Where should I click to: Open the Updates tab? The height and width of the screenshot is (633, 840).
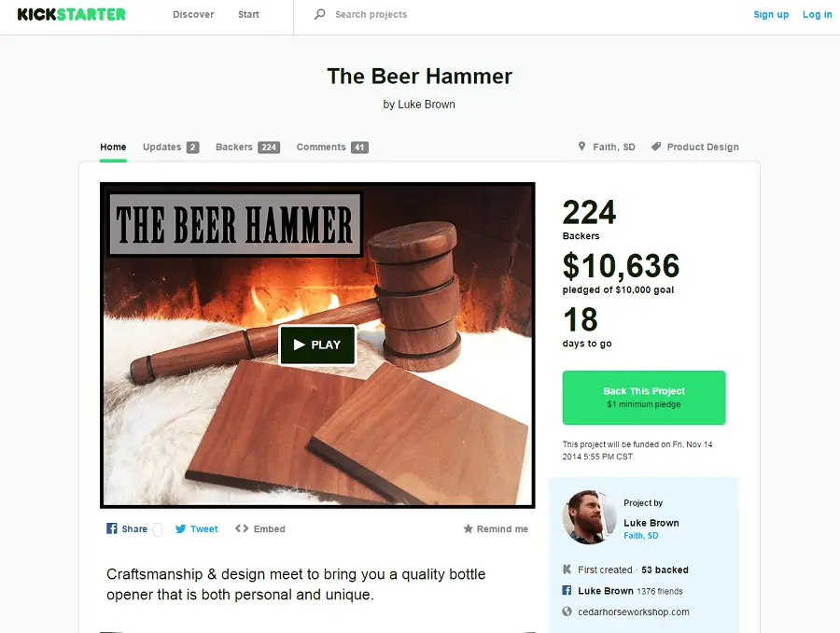171,147
